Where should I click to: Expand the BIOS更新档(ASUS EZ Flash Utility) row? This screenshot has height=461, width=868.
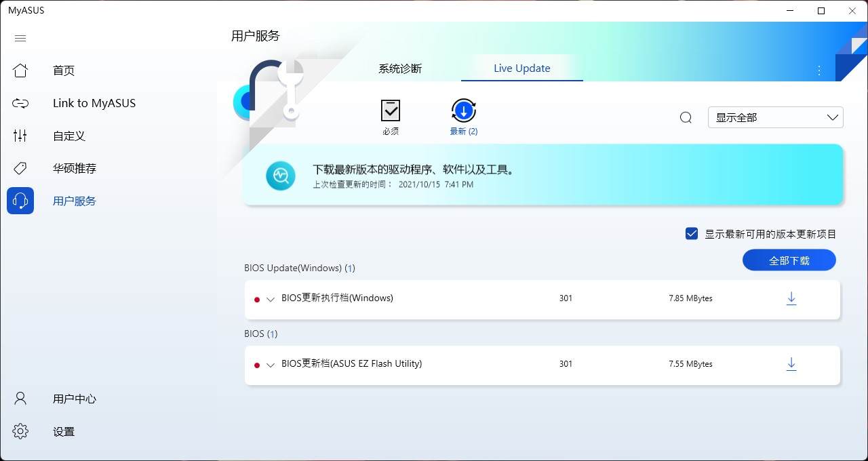pos(270,365)
